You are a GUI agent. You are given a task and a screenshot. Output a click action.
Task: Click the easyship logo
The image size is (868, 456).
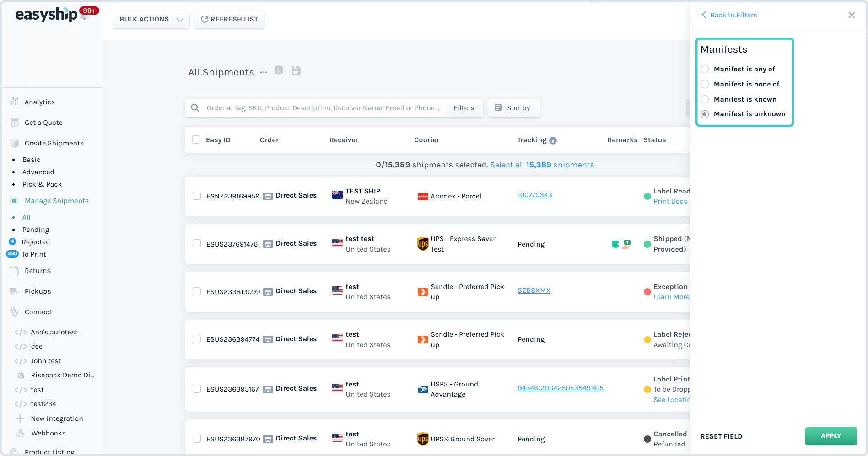46,14
